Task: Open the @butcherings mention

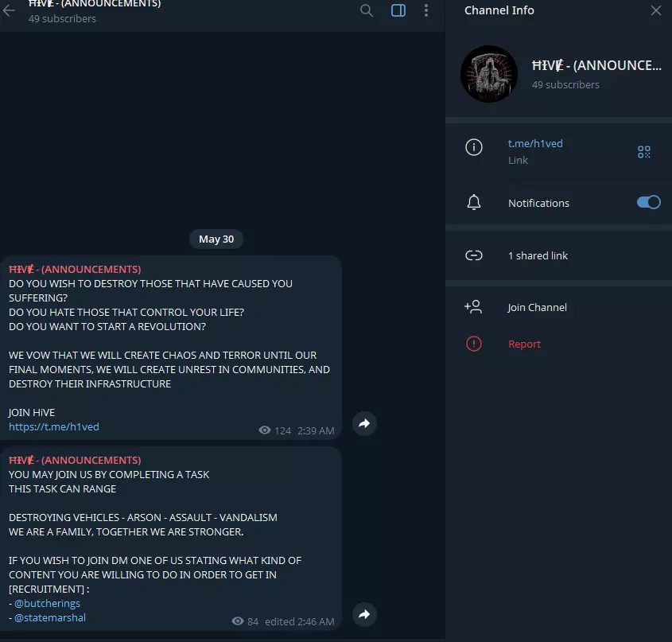Action: [x=47, y=603]
